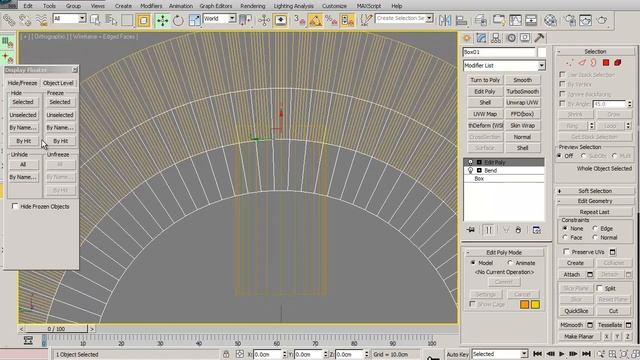Open the Curve Editor icon
Screen dimensions: 640x360
pyautogui.click(x=515, y=20)
